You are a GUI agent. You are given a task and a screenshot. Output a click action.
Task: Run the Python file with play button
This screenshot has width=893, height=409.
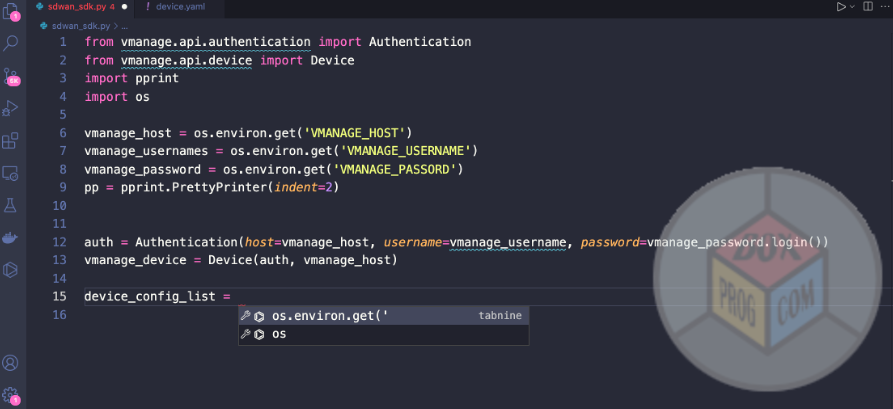[841, 7]
